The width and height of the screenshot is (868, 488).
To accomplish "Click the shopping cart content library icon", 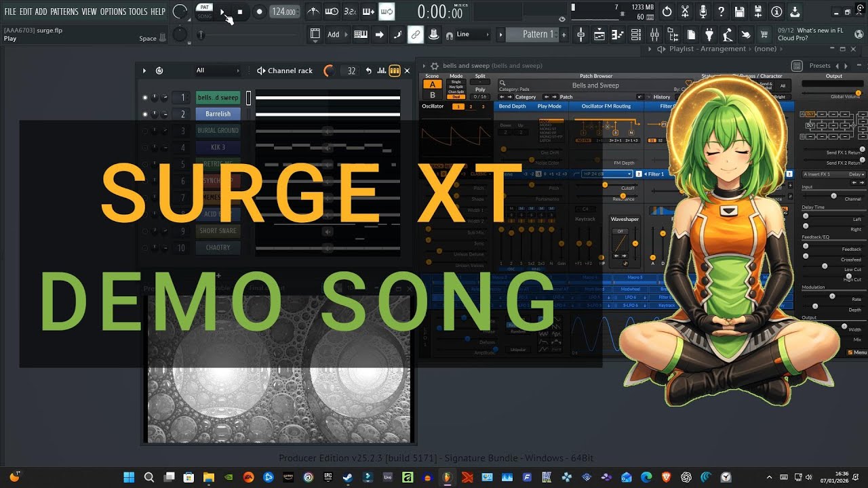I will coord(764,35).
